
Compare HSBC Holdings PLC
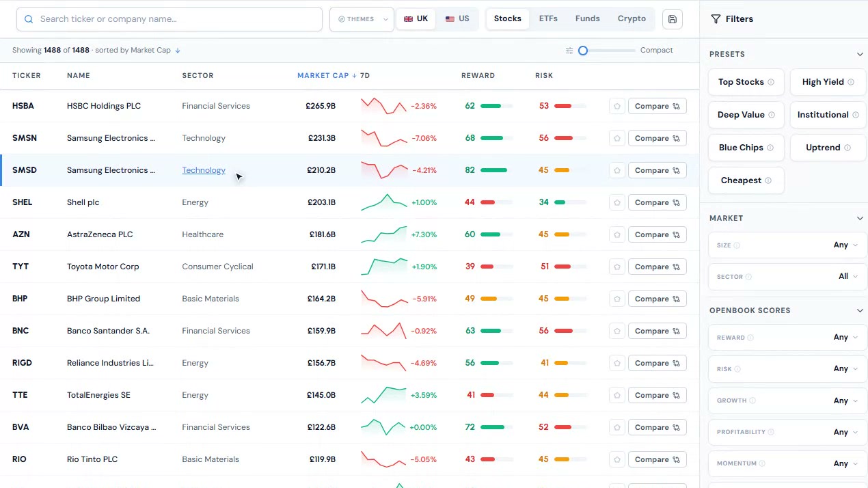[x=657, y=106]
